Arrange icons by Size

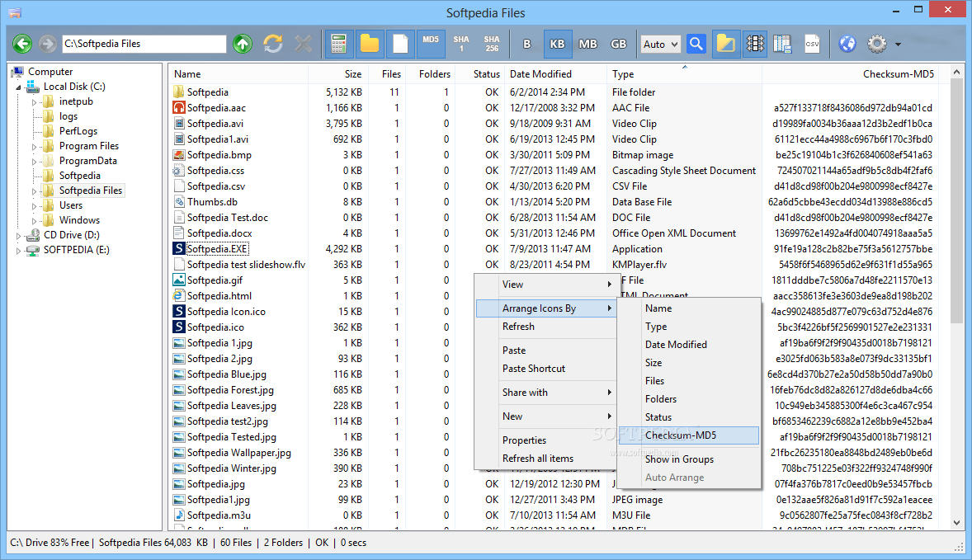(x=689, y=363)
